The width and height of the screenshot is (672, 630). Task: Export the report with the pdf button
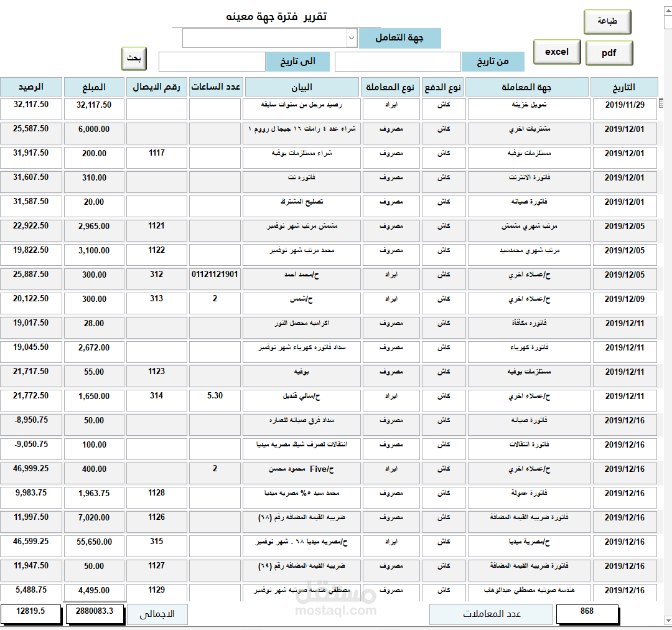coord(609,53)
